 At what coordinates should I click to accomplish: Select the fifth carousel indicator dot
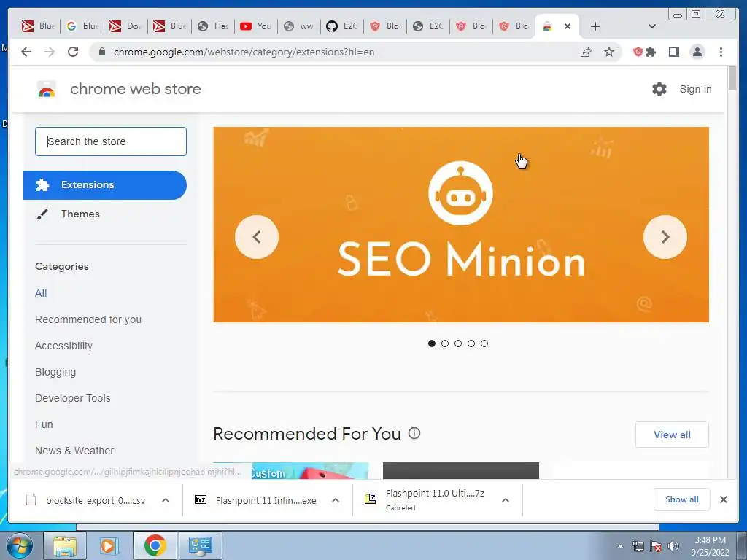484,343
